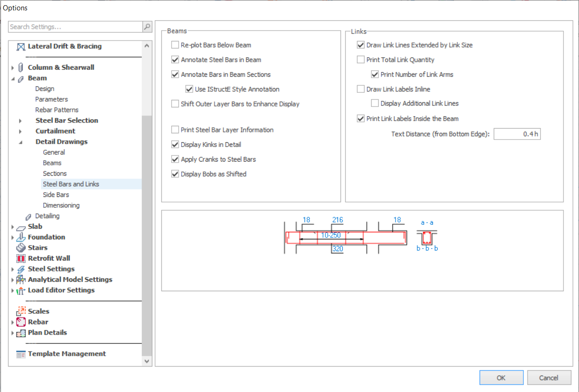The image size is (579, 392).
Task: Enable Re-plot Bars Below Beam checkbox
Action: [x=175, y=45]
